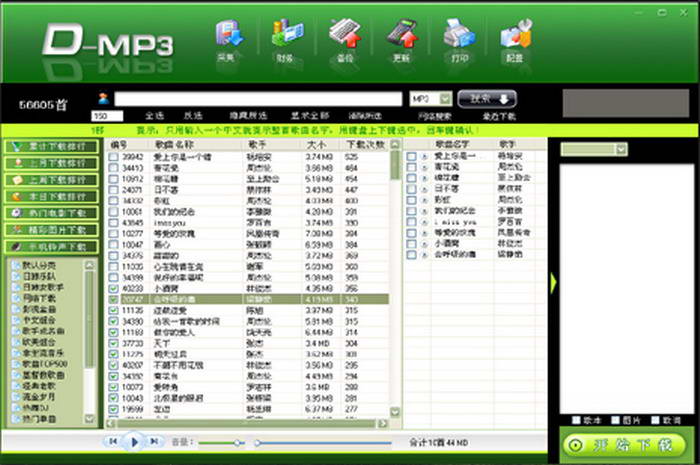Check the box for 日不落 in right list
700x465 pixels.
click(411, 189)
